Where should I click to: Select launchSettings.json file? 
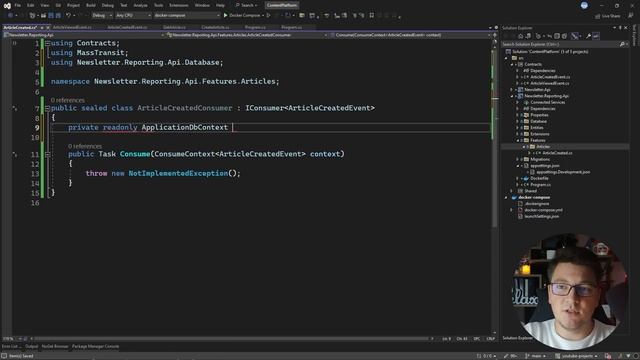pyautogui.click(x=541, y=216)
